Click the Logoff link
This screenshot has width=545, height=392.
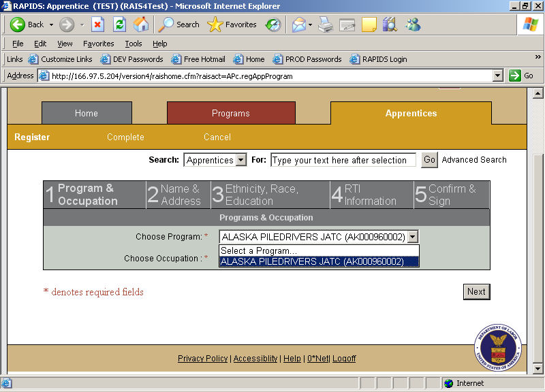click(x=344, y=359)
